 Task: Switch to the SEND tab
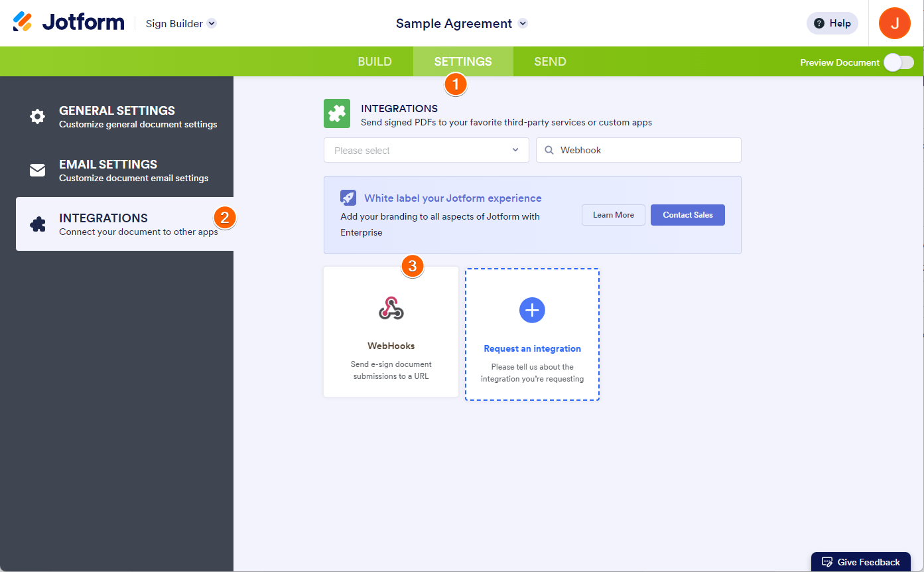click(550, 62)
